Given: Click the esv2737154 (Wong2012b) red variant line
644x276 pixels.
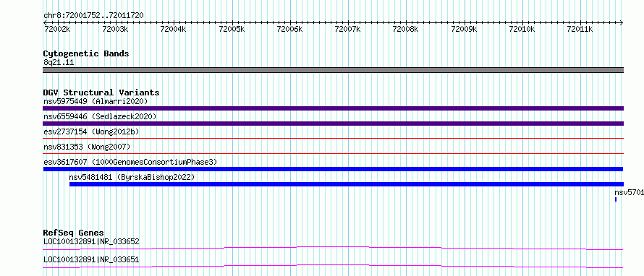Looking at the screenshot, I should [333, 139].
